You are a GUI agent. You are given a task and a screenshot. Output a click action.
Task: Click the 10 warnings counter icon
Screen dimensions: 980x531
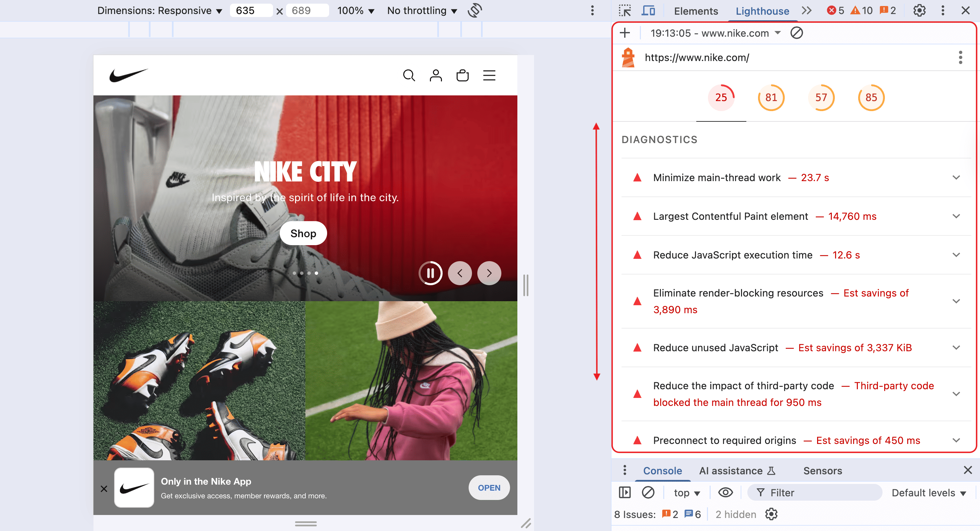[862, 10]
